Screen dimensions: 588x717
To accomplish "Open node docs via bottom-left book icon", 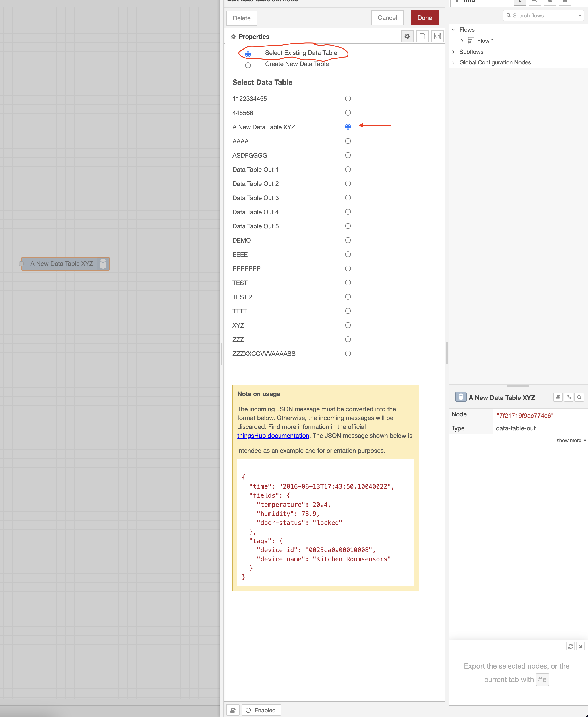I will point(233,710).
